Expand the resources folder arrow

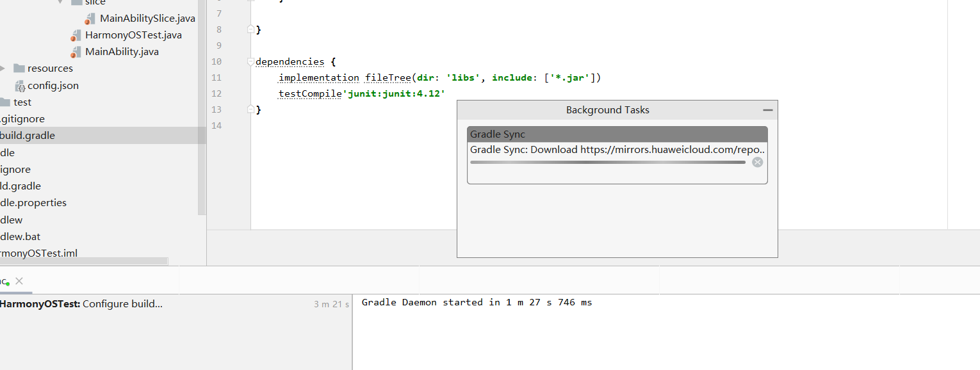(3, 68)
